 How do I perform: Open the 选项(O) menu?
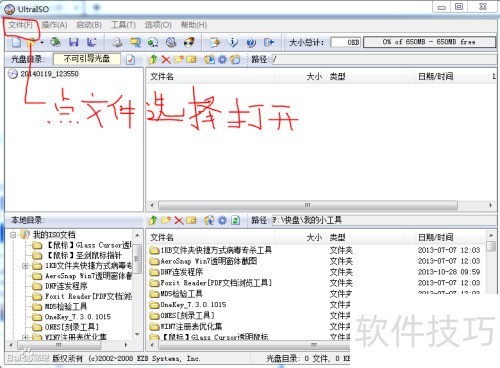158,25
